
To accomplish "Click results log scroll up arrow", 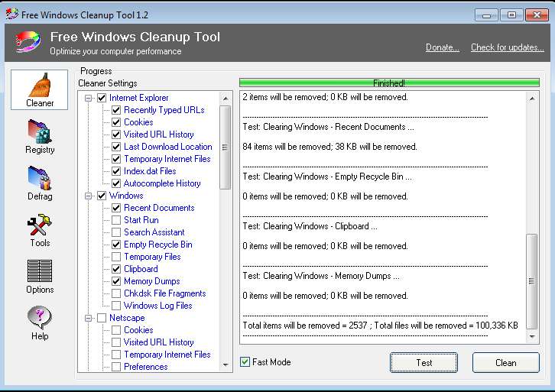I will pyautogui.click(x=532, y=99).
